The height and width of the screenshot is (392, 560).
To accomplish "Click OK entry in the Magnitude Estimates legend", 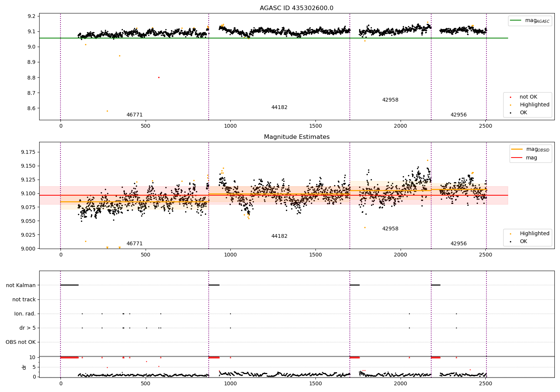I will click(523, 242).
